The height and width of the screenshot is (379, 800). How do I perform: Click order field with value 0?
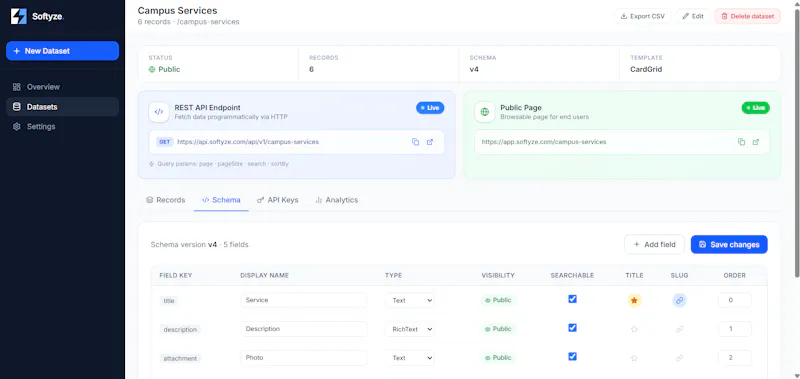[734, 300]
